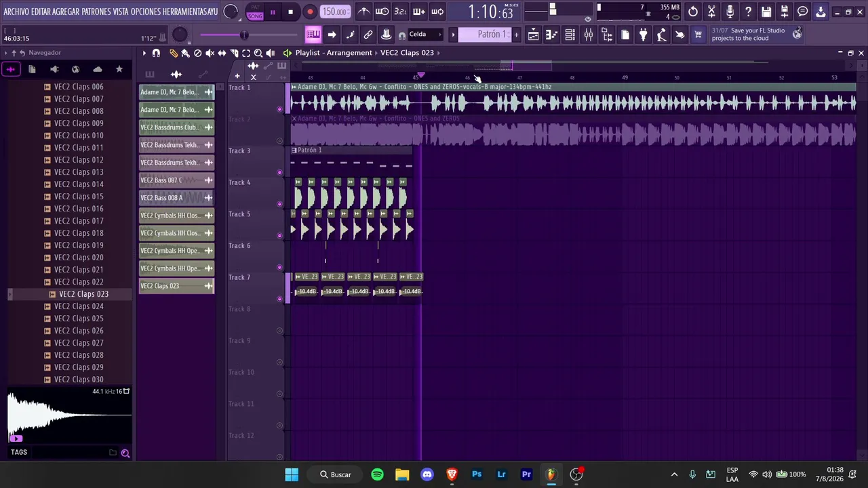Select the Zoom magnifier tool in playlist
868x488 pixels.
[x=258, y=53]
